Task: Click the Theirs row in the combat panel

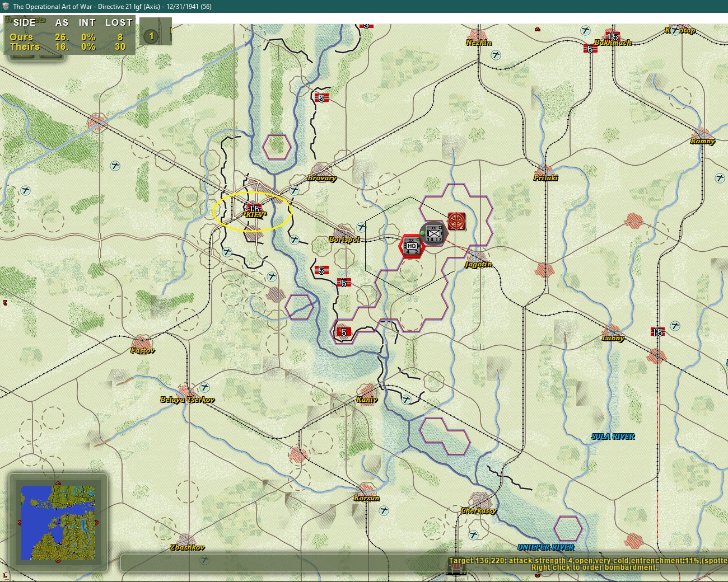Action: click(68, 47)
